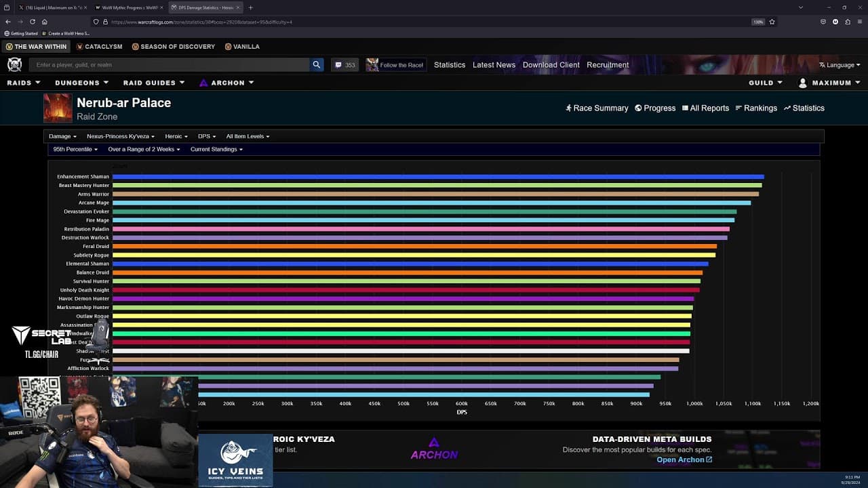Open the Current Standings dropdown
Image resolution: width=868 pixels, height=488 pixels.
pyautogui.click(x=216, y=149)
